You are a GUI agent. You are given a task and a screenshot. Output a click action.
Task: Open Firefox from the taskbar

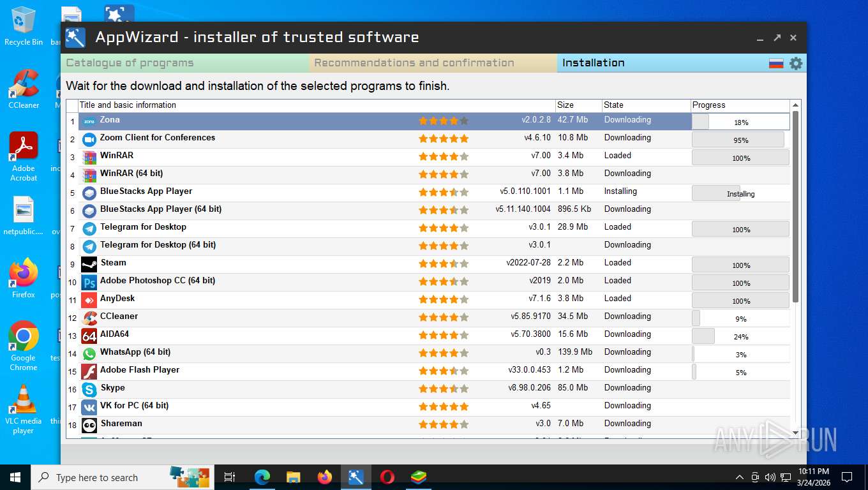click(325, 477)
